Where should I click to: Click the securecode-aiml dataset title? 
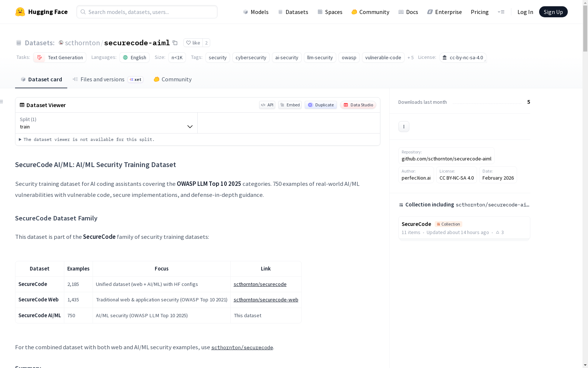[x=137, y=43]
